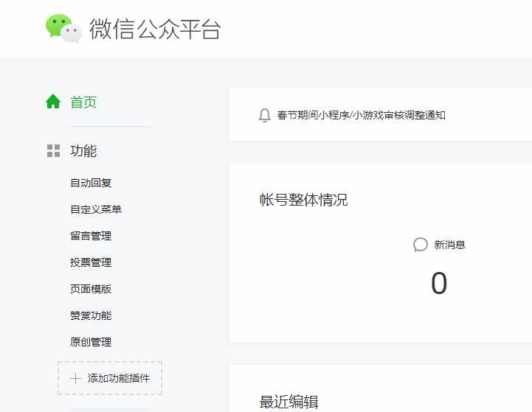The width and height of the screenshot is (532, 412).
Task: Go to 投票管理
Action: [x=91, y=262]
